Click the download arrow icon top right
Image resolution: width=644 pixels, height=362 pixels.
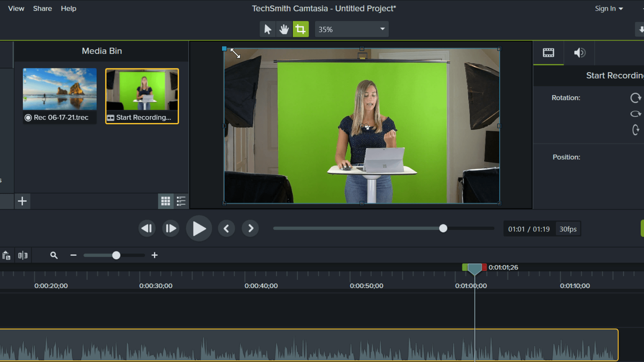[641, 29]
